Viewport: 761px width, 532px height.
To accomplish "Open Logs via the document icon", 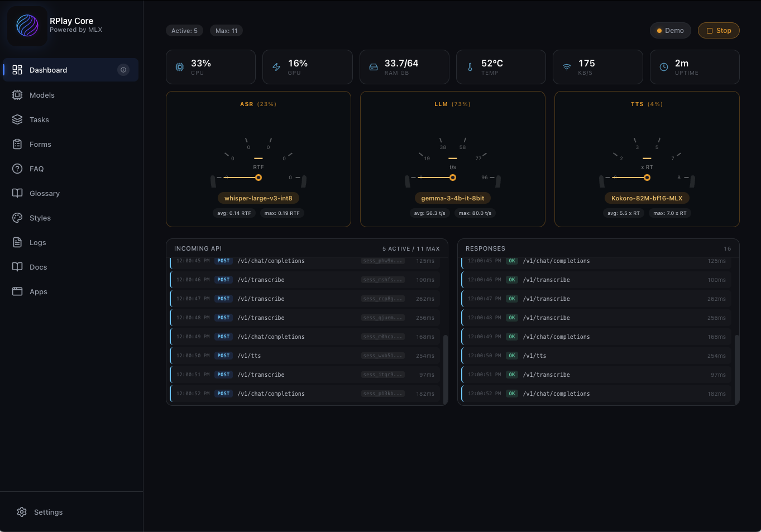I will point(17,242).
